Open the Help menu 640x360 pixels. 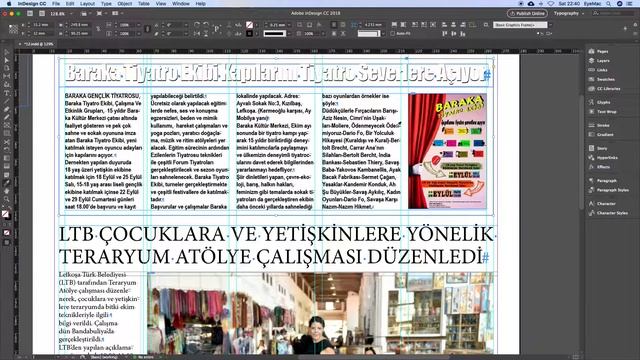click(200, 4)
